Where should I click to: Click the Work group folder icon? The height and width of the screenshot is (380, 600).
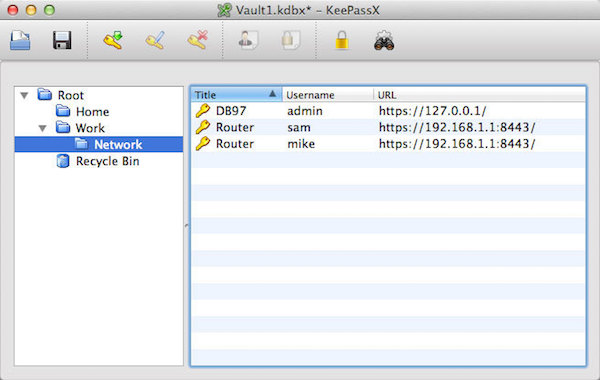click(x=63, y=127)
